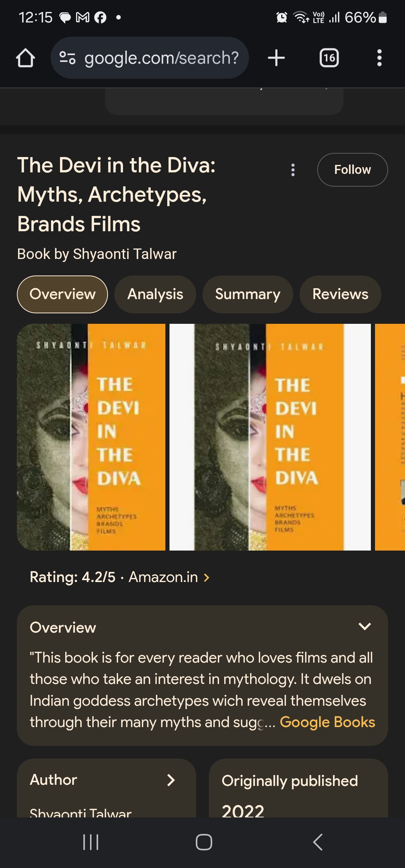
Task: Select the Overview tab chip
Action: tap(63, 294)
